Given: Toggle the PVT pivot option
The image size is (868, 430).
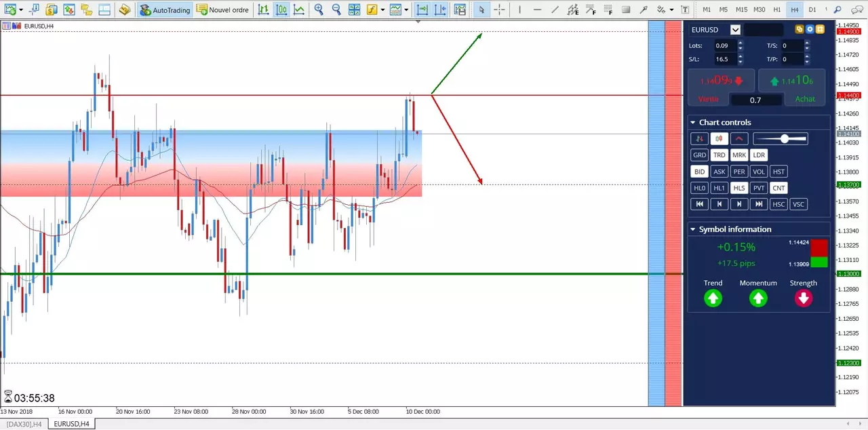Looking at the screenshot, I should 759,188.
